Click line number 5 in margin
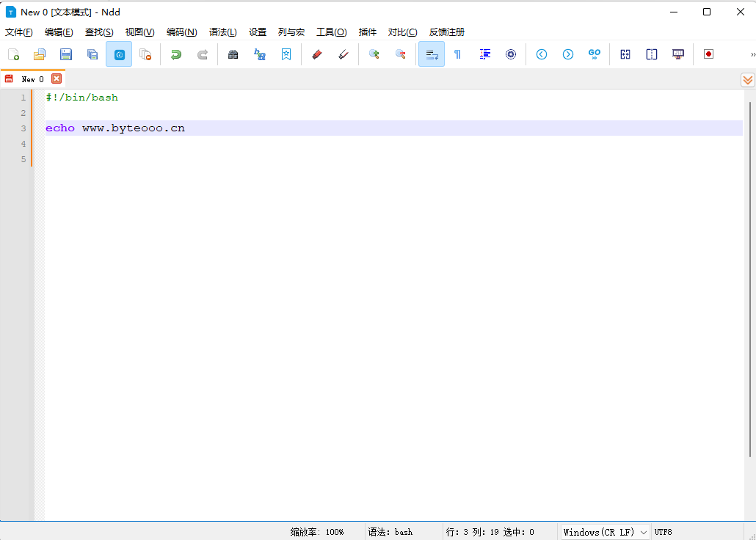The height and width of the screenshot is (540, 756). pyautogui.click(x=23, y=159)
